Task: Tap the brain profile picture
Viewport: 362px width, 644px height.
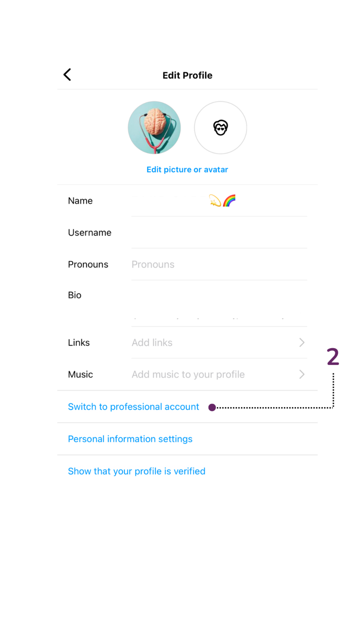Action: (154, 128)
